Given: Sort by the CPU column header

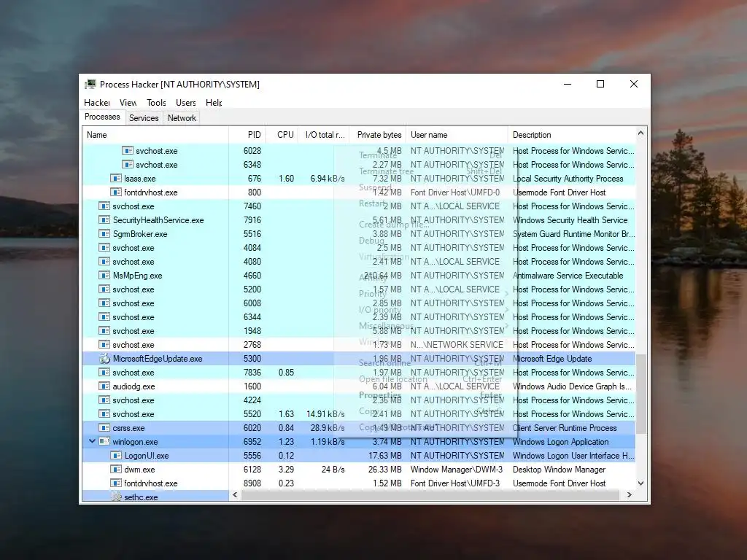Looking at the screenshot, I should pyautogui.click(x=282, y=135).
